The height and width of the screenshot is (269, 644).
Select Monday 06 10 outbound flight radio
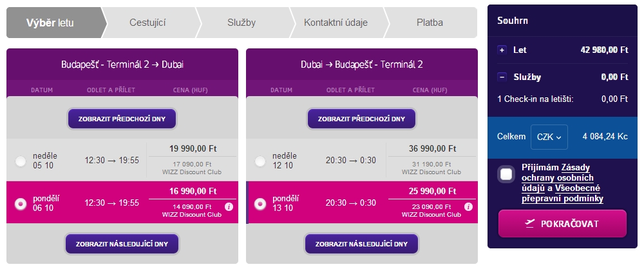20,203
